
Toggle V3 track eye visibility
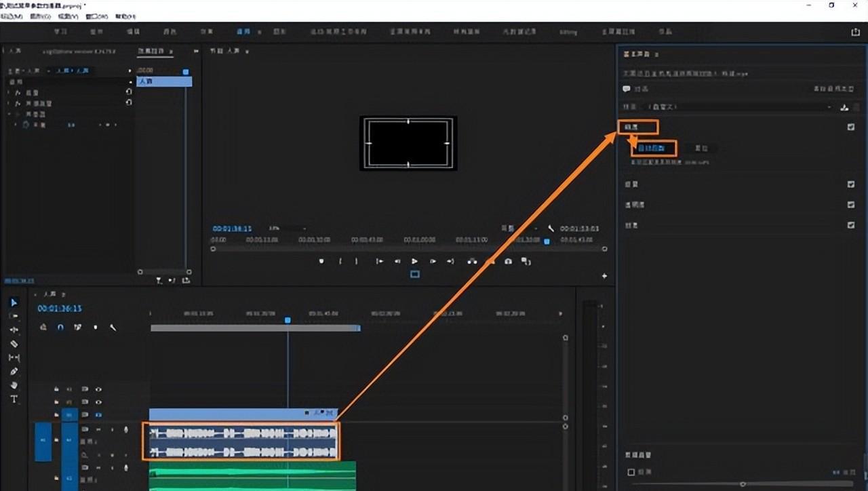tap(98, 389)
